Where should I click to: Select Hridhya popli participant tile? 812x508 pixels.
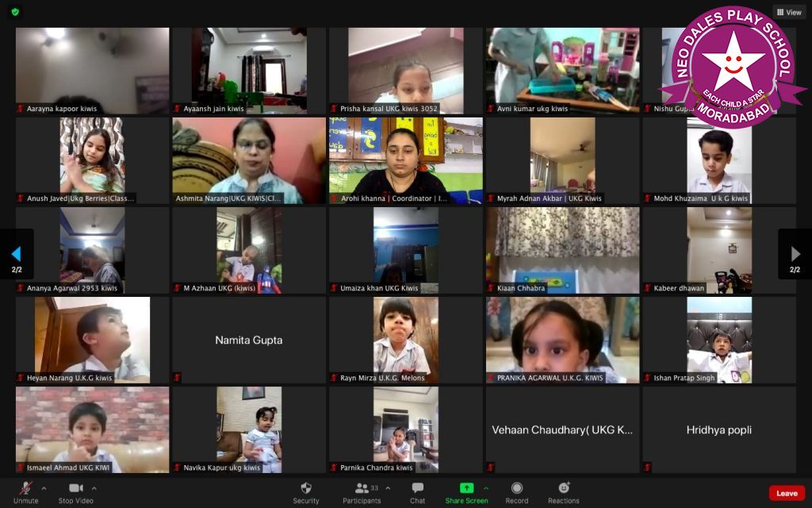coord(719,429)
